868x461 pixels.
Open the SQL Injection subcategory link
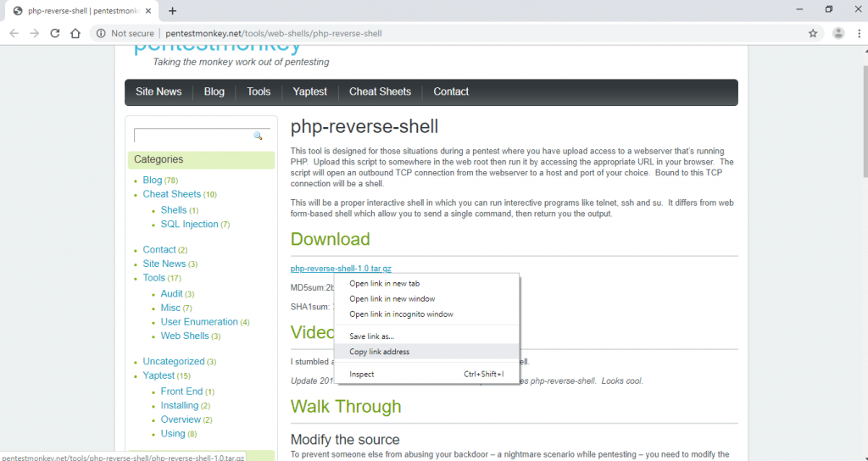point(189,224)
